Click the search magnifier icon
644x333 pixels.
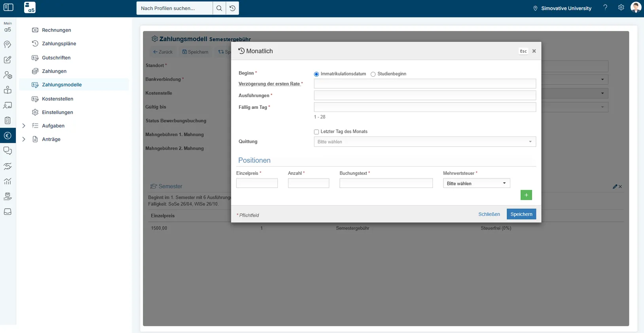click(x=219, y=8)
